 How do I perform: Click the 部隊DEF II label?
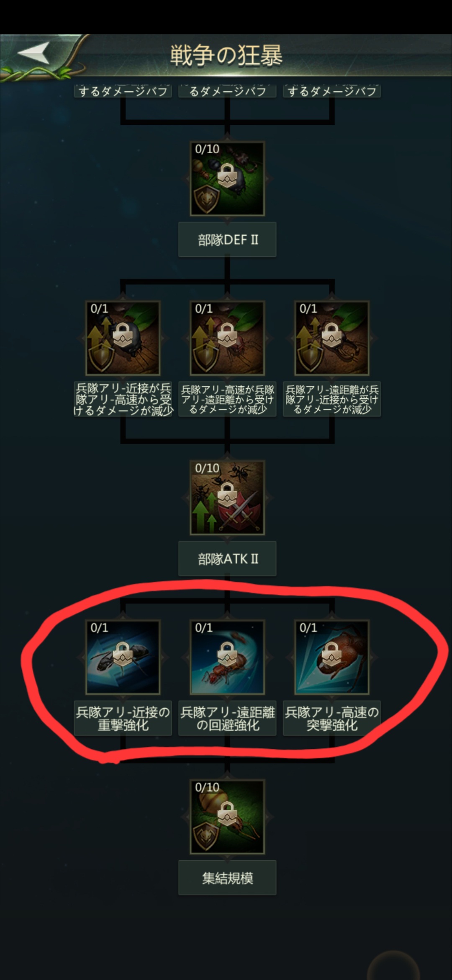pos(227,240)
